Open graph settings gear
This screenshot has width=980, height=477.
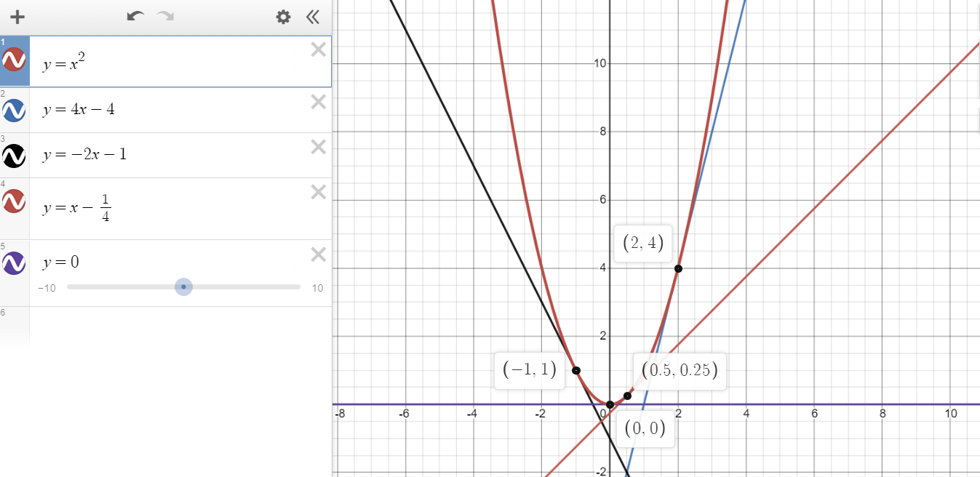tap(283, 17)
